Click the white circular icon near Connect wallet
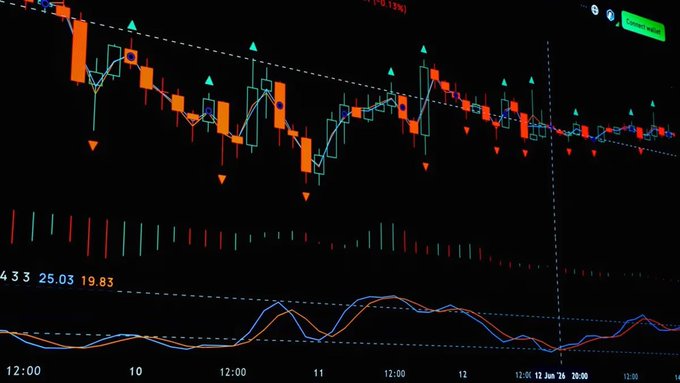 595,10
